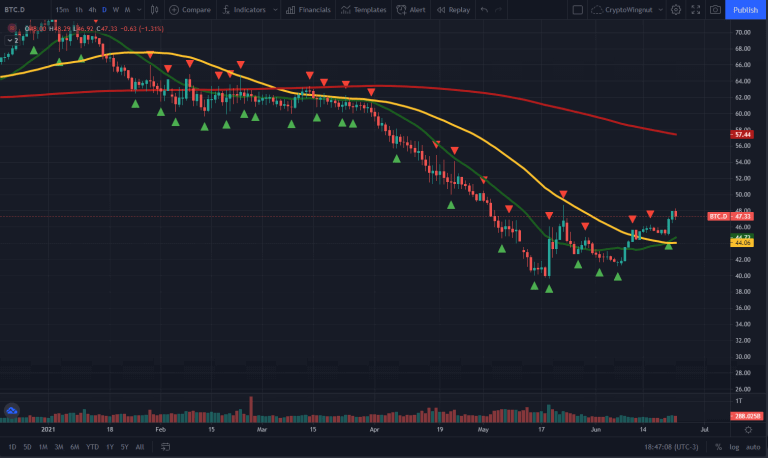Undo the last chart action
768x458 pixels.
point(484,10)
